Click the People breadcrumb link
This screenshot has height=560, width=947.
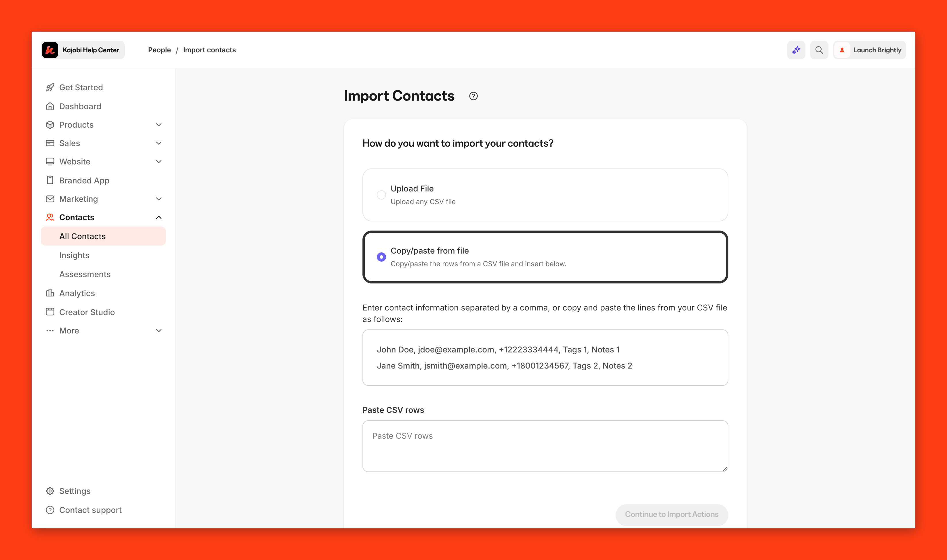coord(159,50)
